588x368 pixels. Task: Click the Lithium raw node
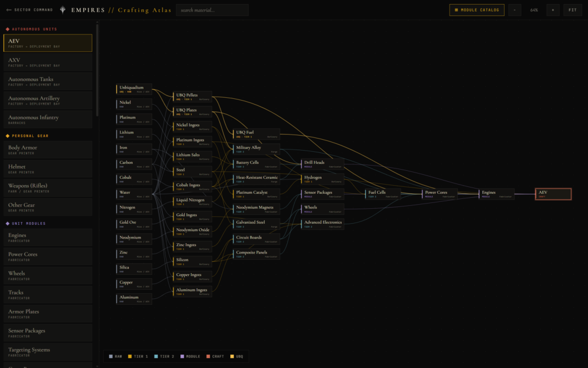pyautogui.click(x=134, y=134)
